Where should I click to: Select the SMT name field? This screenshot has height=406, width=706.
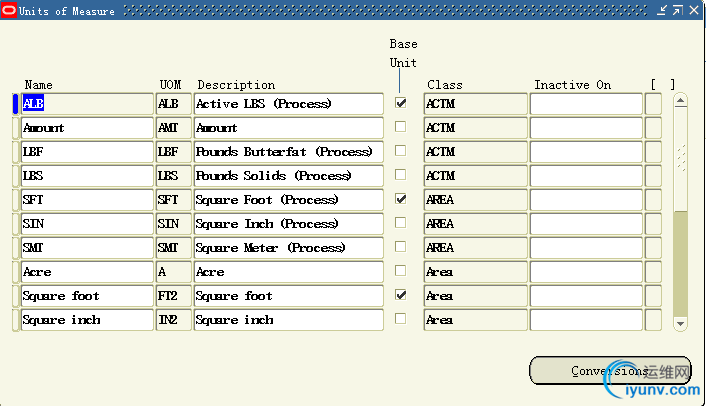click(x=87, y=248)
